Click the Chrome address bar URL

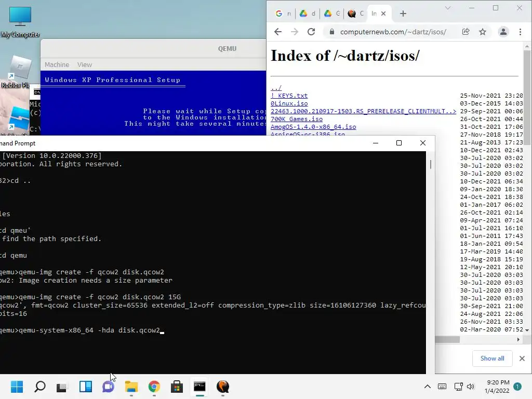393,32
